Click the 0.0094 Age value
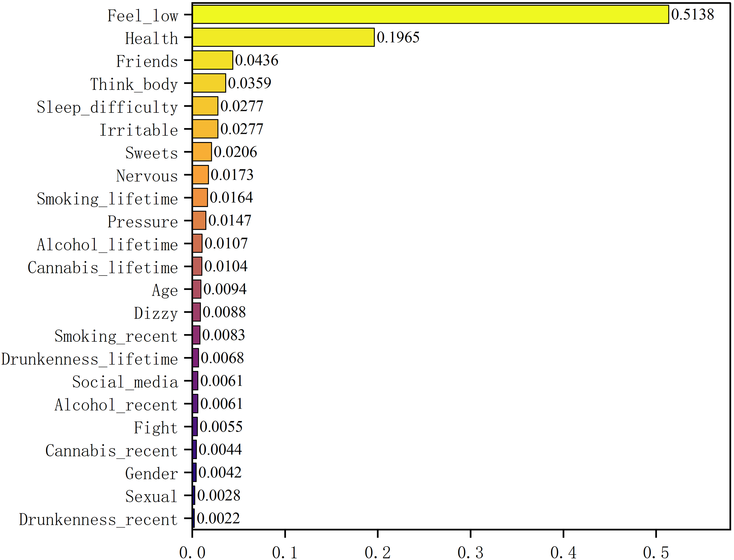The width and height of the screenshot is (734, 560). (x=225, y=289)
